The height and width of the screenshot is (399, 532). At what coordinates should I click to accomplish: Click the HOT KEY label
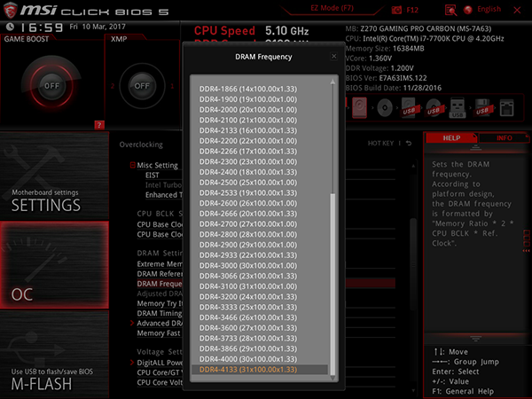[380, 143]
